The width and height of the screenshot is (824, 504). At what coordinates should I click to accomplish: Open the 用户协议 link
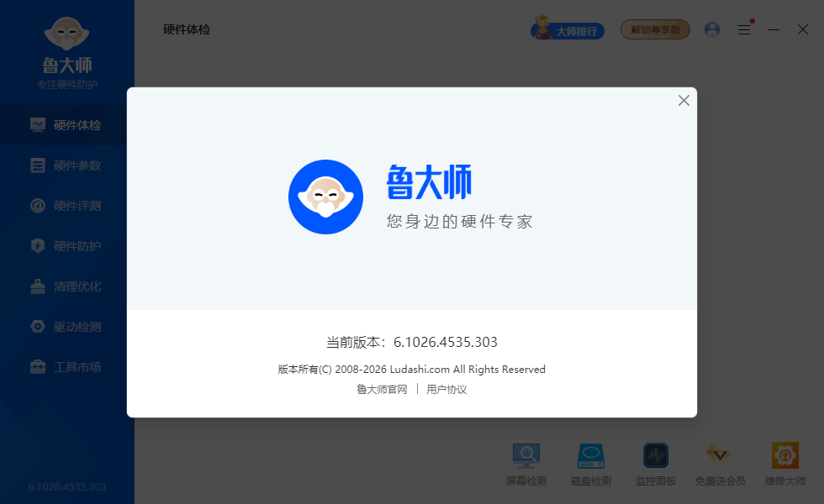click(446, 390)
